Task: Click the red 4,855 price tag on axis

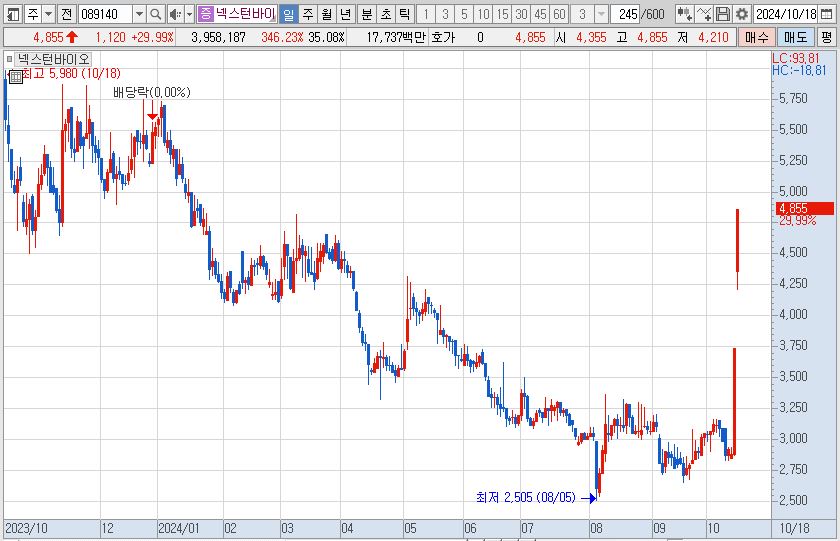Action: click(x=805, y=208)
